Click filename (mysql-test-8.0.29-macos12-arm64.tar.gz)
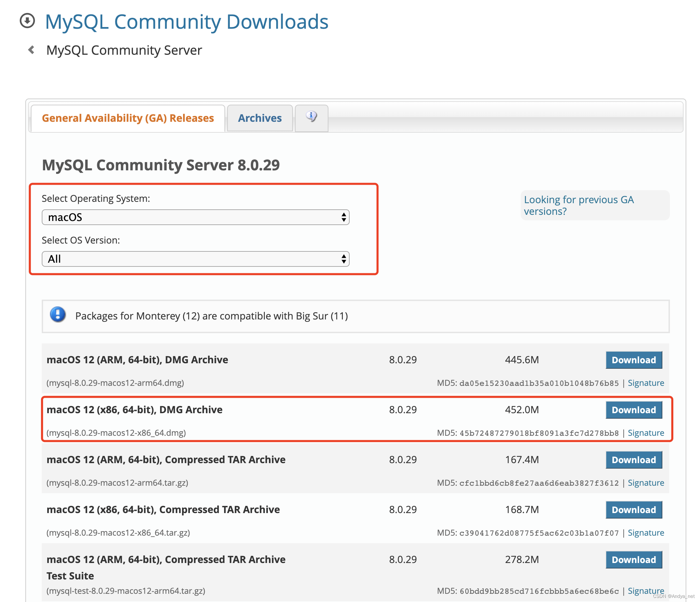This screenshot has height=602, width=700. [x=126, y=591]
